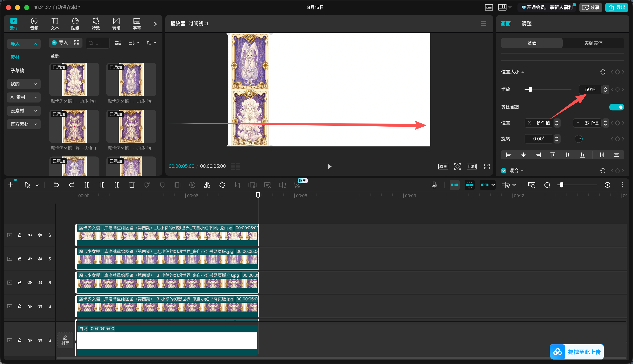Click the player zoom focus icon

point(457,167)
